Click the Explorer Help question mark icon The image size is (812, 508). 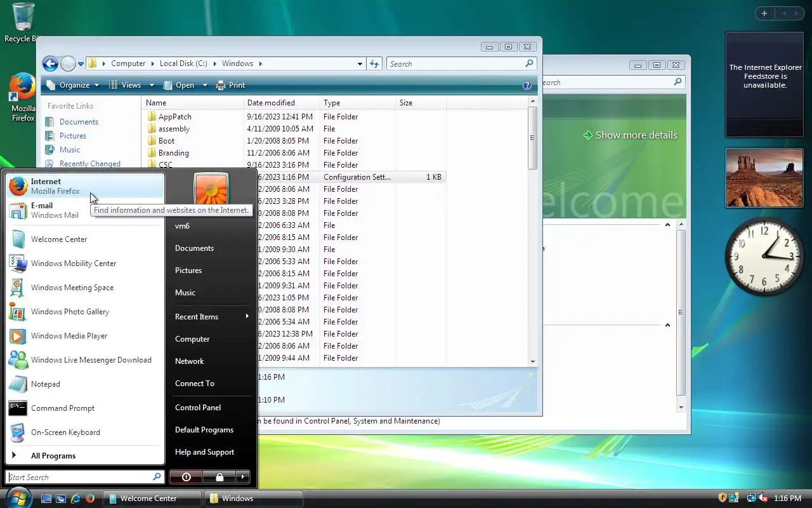[527, 85]
